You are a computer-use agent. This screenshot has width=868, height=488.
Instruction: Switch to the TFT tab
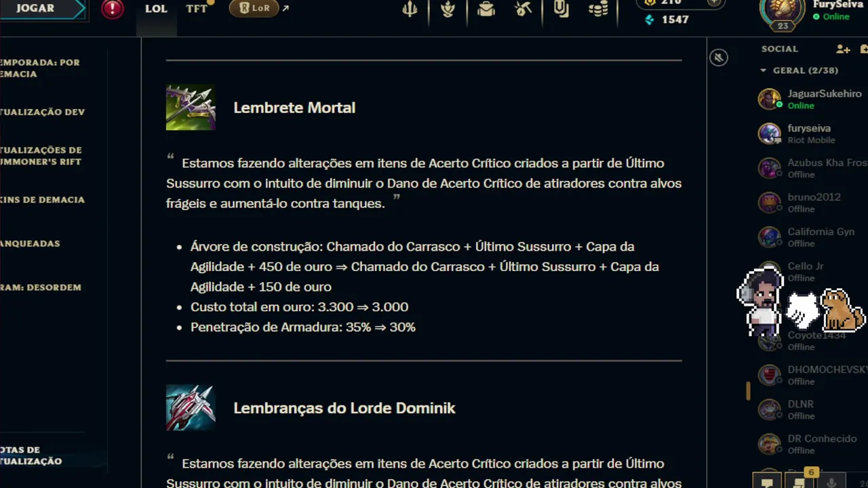197,9
